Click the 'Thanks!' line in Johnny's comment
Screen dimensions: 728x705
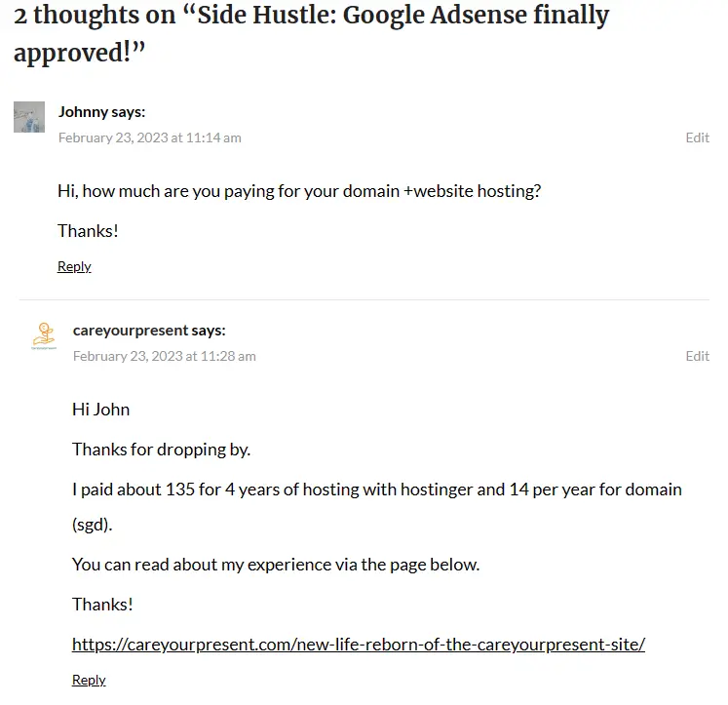click(88, 231)
